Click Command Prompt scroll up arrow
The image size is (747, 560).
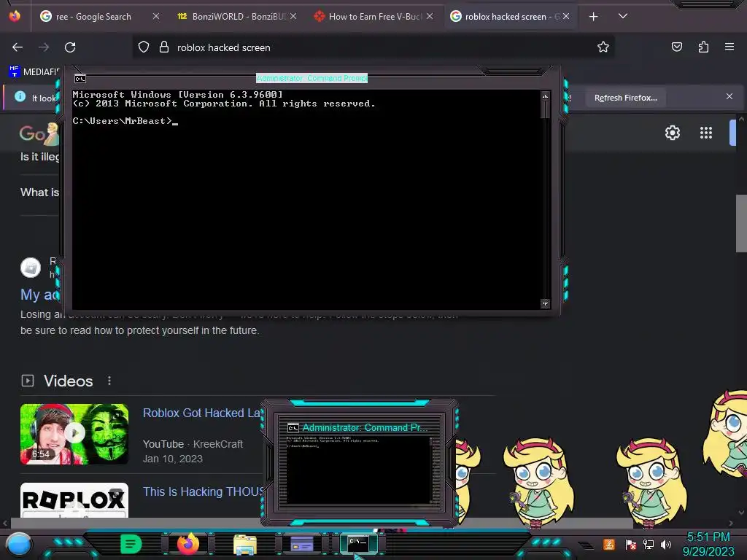click(545, 96)
